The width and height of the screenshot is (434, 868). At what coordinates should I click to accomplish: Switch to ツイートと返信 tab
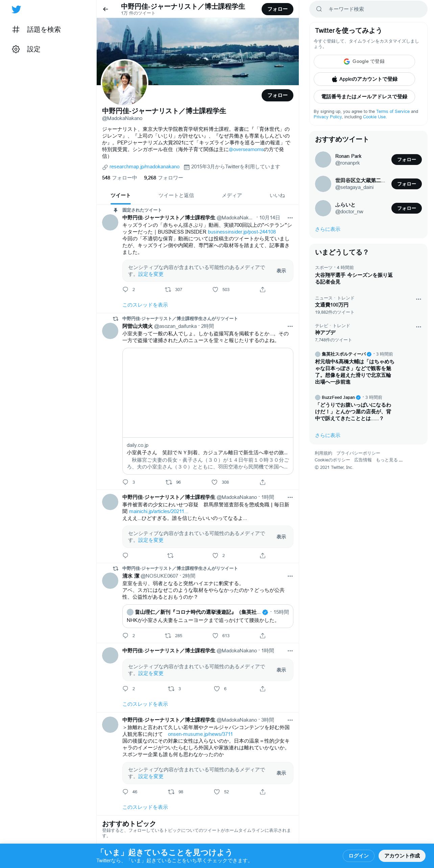(x=176, y=196)
